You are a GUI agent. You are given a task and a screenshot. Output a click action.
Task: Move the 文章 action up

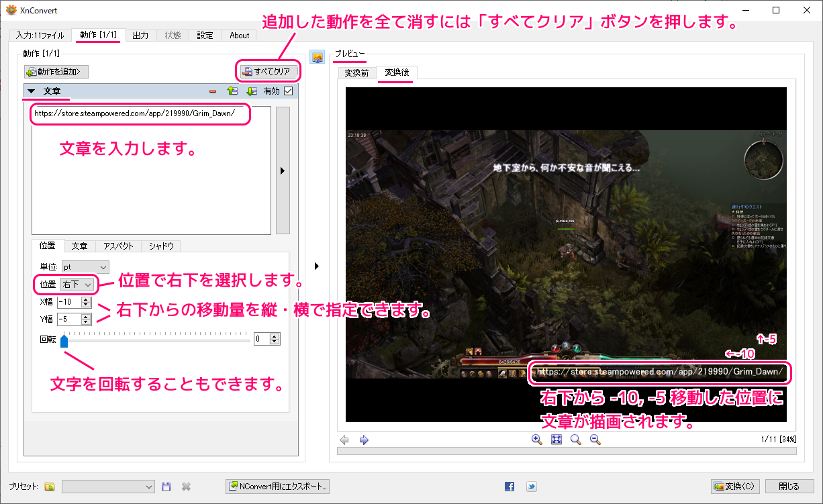pyautogui.click(x=232, y=91)
